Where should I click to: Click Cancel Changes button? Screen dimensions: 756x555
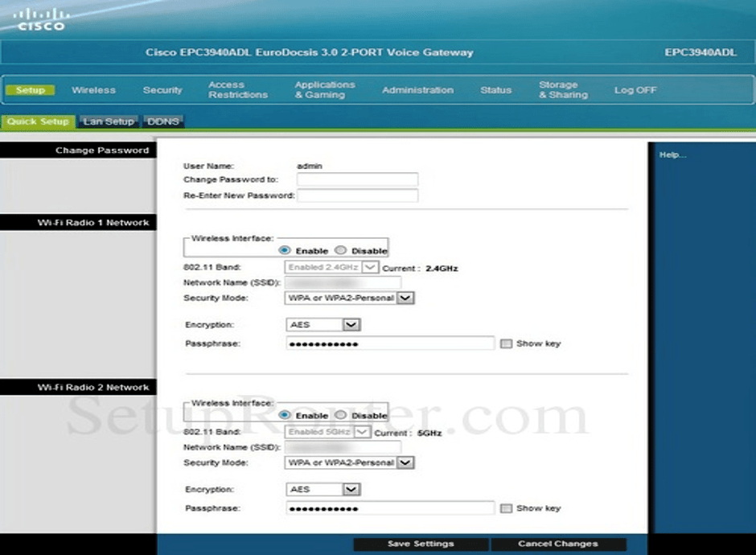[558, 544]
